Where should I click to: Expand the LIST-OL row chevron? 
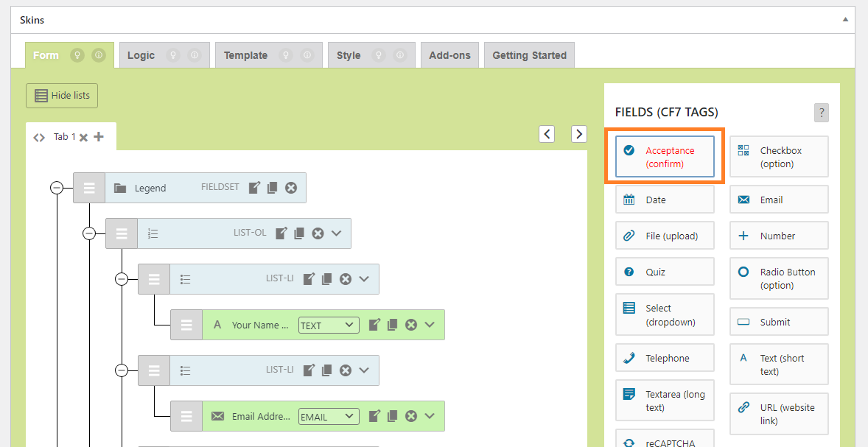pyautogui.click(x=337, y=233)
